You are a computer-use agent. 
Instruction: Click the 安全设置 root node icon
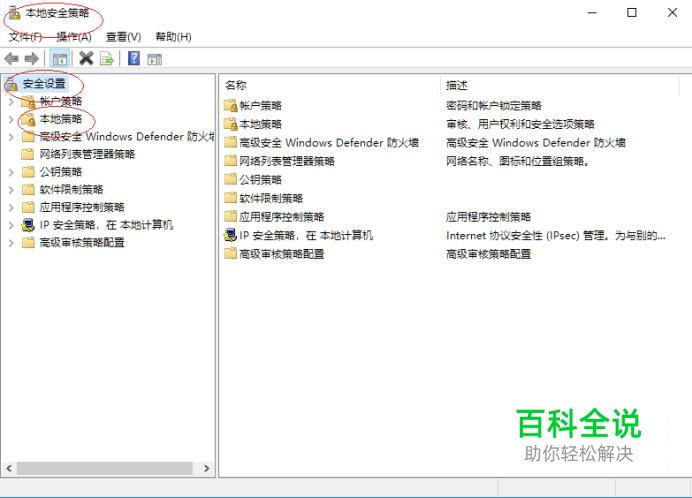(12, 83)
